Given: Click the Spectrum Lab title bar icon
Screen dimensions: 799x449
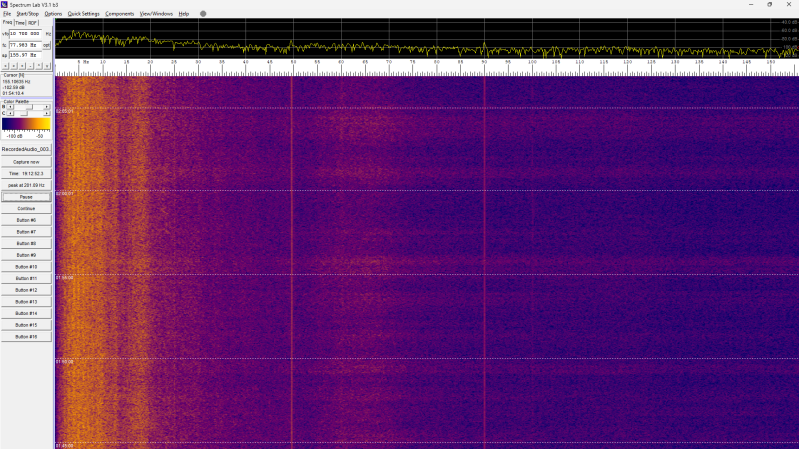Looking at the screenshot, I should coord(4,5).
